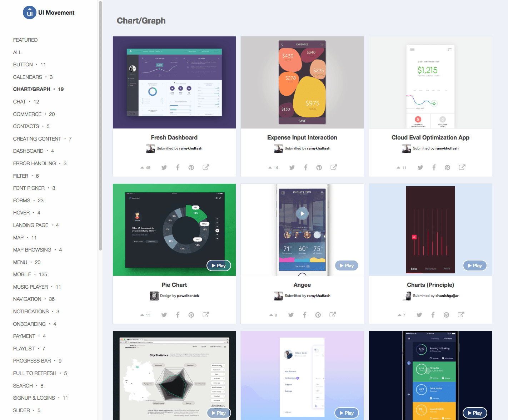Upvote the Fresh Dashboard design
The height and width of the screenshot is (420, 508).
pos(143,167)
